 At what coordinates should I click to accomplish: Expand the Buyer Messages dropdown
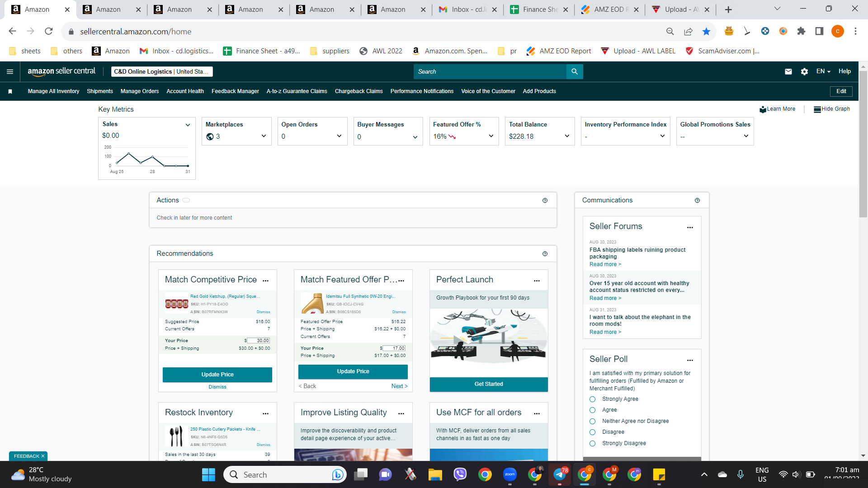coord(415,137)
